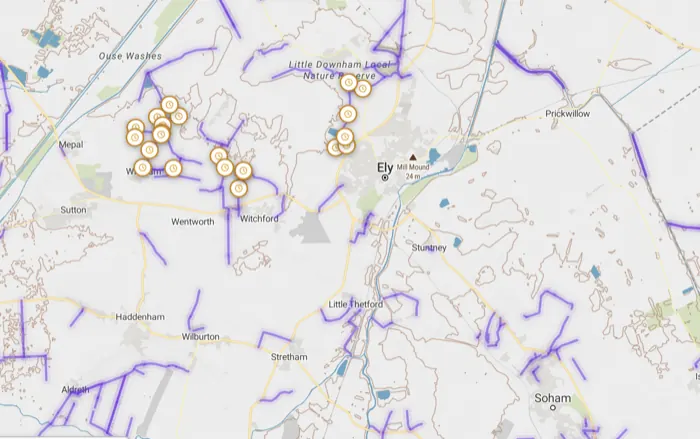Screen dimensions: 700x439
Task: Click the Ely town center circle symbol
Action: click(x=385, y=178)
